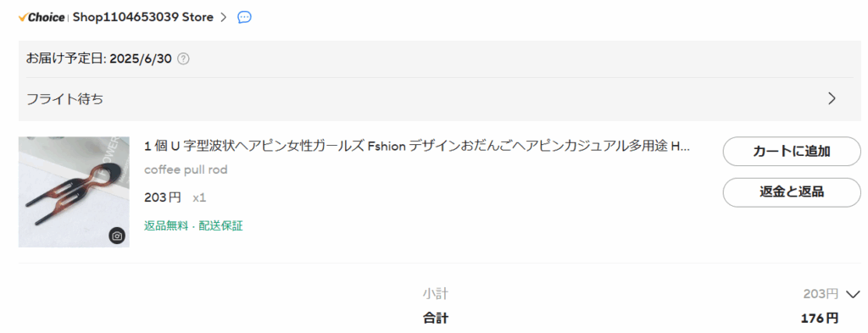Screen dimensions: 868x333
Task: Click the 203円 item price
Action: tap(163, 197)
